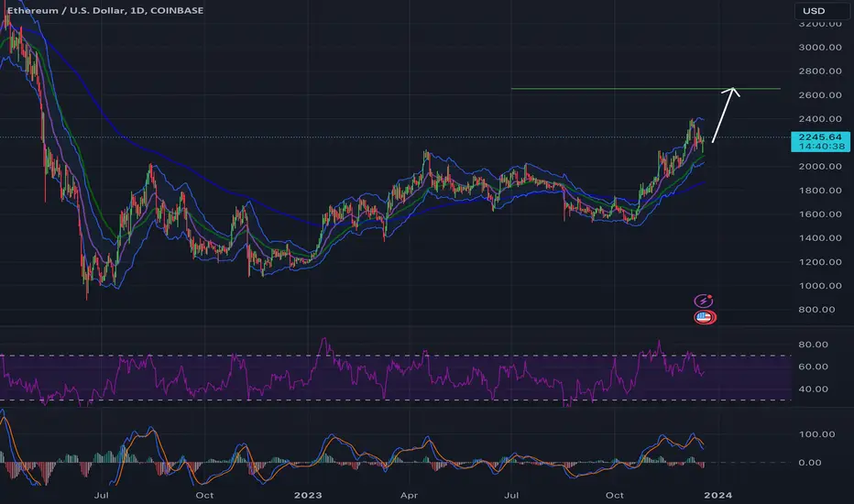
Task: Click the 2024 time axis label
Action: pos(717,495)
